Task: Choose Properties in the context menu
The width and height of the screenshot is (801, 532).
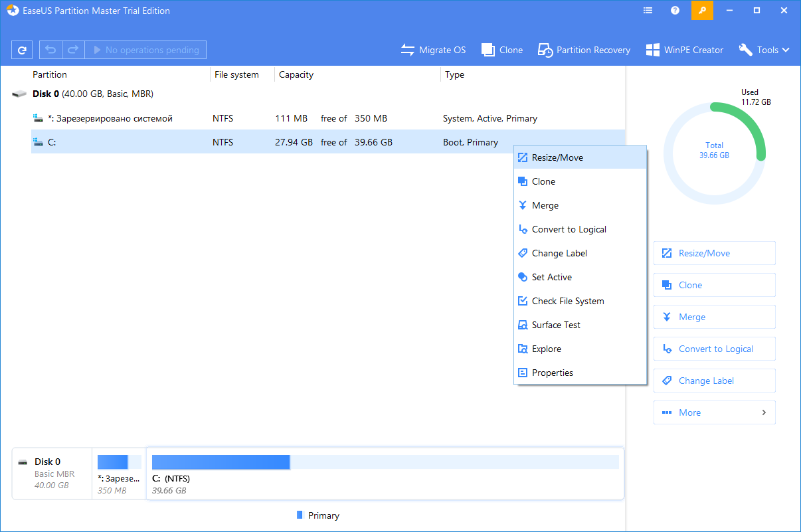Action: coord(580,373)
